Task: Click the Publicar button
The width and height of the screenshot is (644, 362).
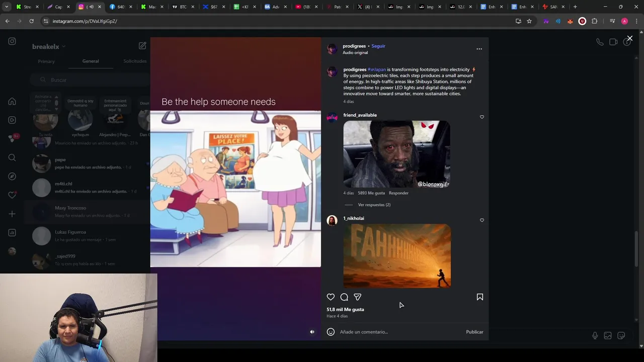Action: pyautogui.click(x=474, y=332)
